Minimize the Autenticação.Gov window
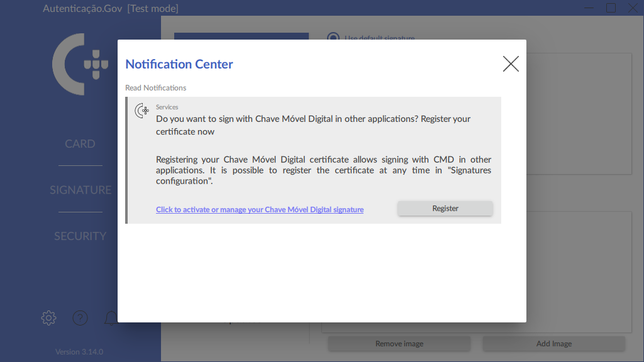 point(589,8)
